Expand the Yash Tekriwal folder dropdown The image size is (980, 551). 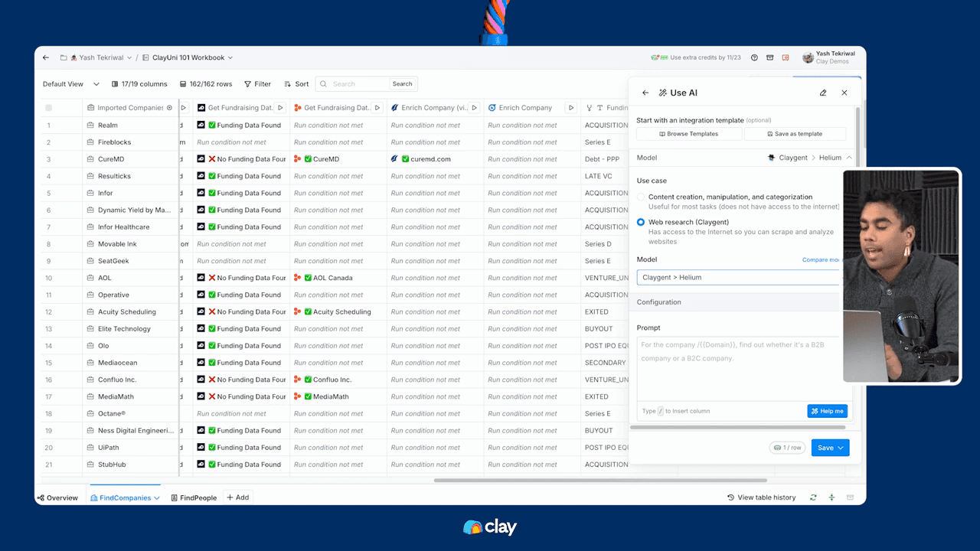pos(129,57)
